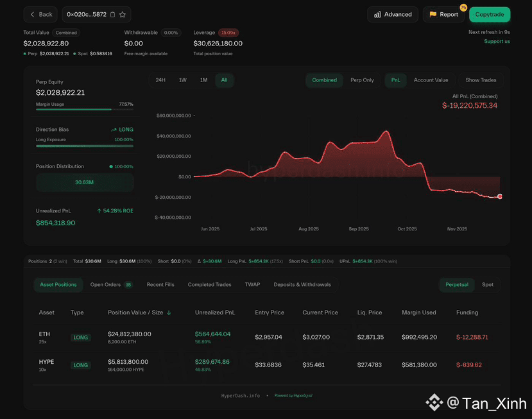Star the wallet address as favorite

123,15
